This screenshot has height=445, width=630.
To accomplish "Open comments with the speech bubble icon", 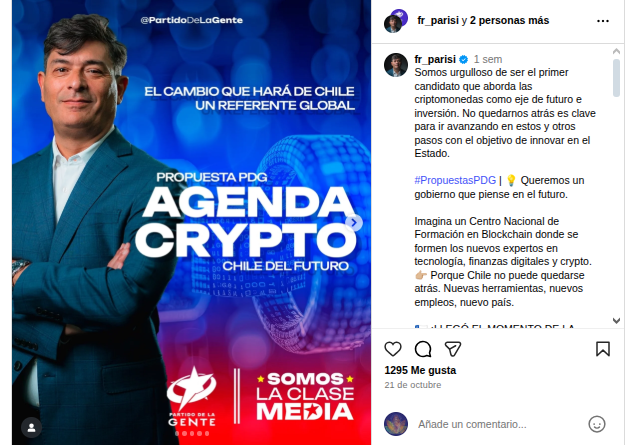I will (423, 349).
